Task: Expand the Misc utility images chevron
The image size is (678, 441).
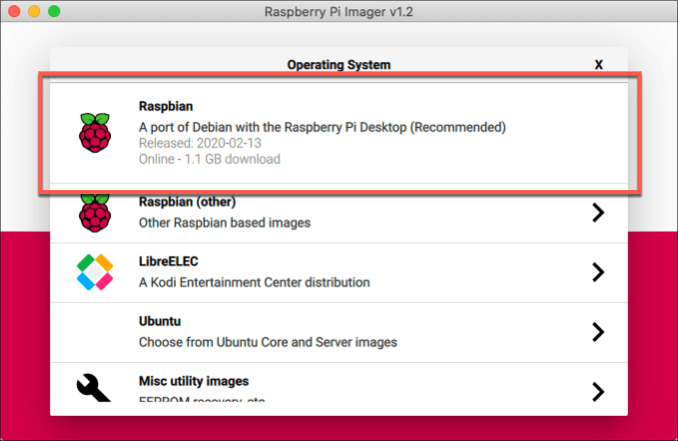Action: pos(598,392)
